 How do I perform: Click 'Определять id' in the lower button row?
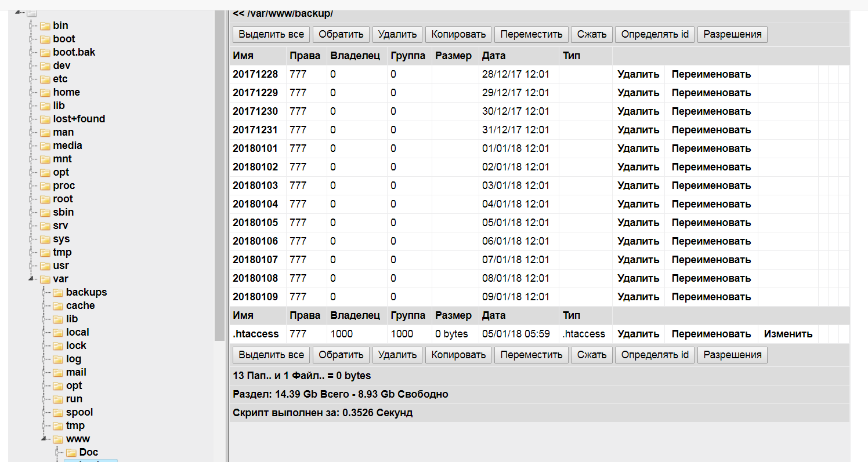coord(655,355)
